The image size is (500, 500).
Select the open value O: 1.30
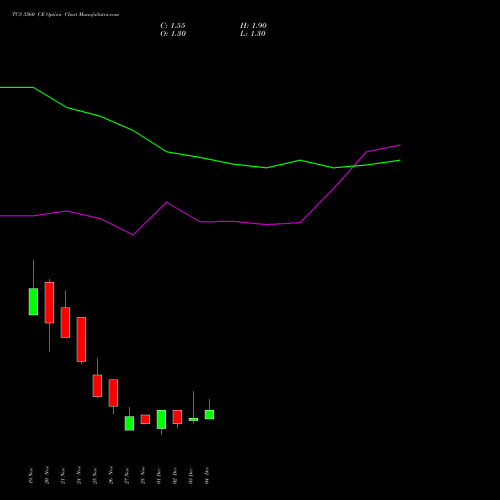point(173,34)
